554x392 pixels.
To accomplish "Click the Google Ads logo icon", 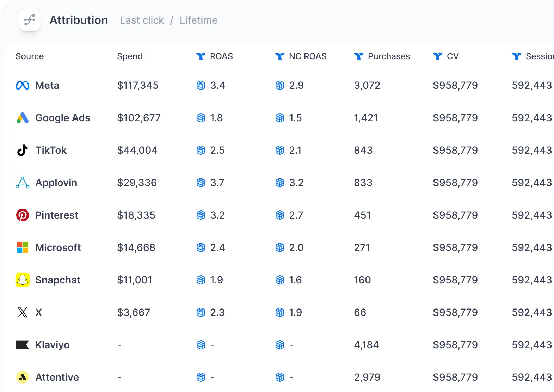I will (x=23, y=118).
